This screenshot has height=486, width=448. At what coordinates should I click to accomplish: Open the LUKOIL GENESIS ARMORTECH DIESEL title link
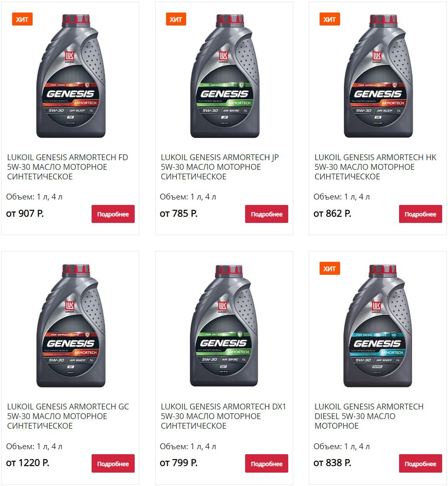point(369,416)
